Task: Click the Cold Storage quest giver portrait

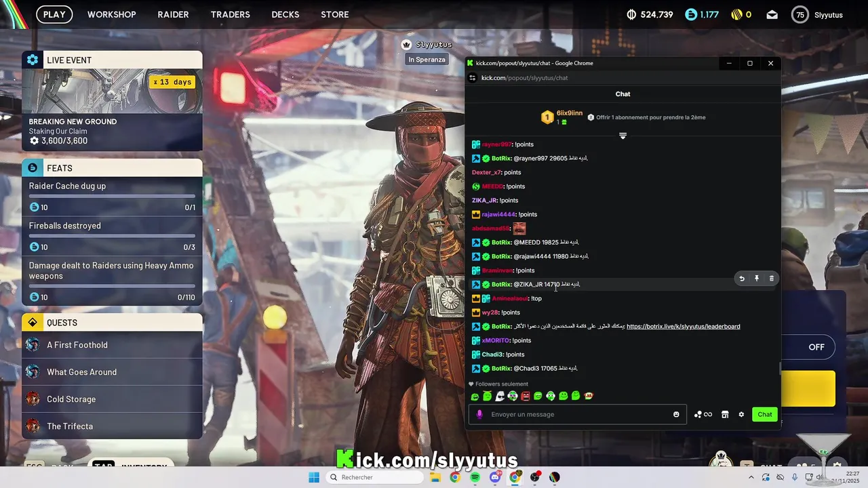Action: (33, 399)
